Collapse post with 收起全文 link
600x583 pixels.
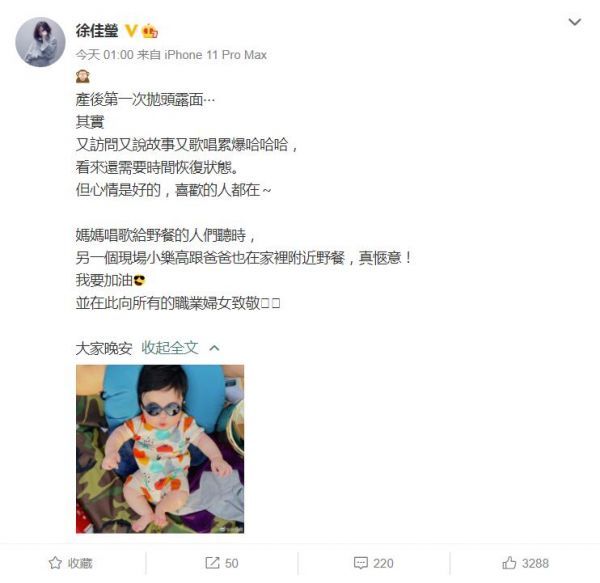[170, 348]
